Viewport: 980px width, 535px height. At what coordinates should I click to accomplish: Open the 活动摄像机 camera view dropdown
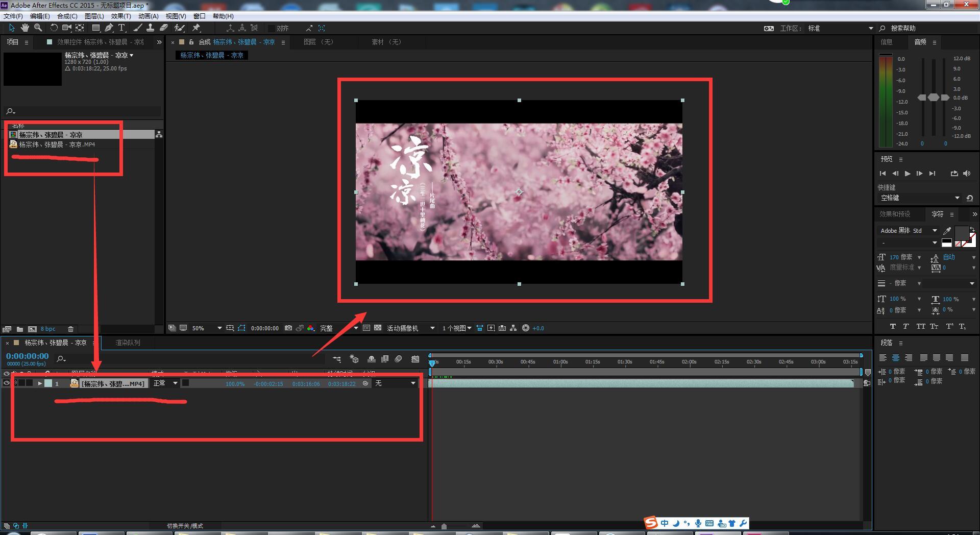pos(410,328)
